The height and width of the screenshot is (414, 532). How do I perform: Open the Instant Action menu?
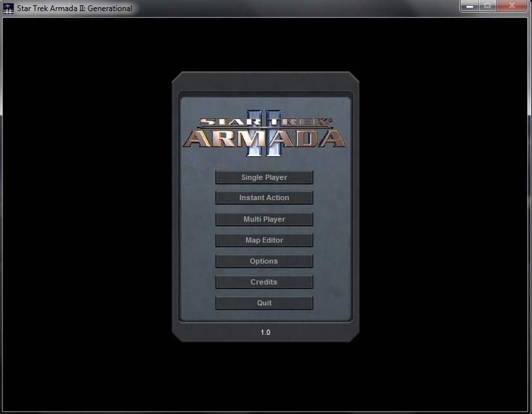(264, 198)
